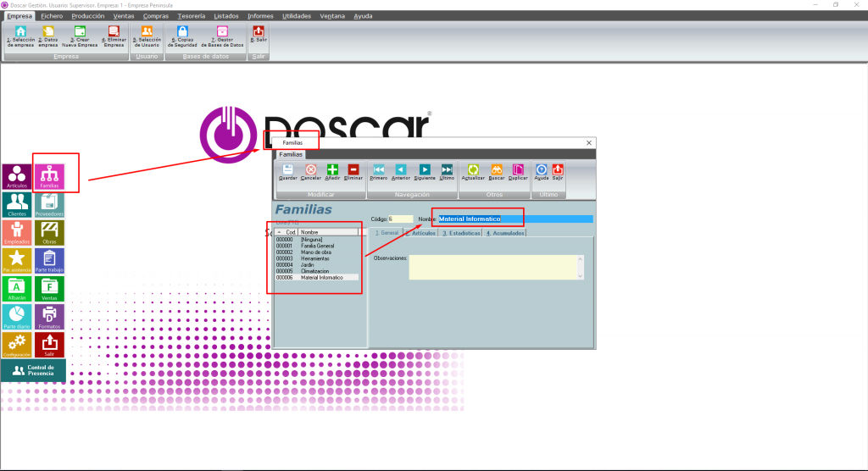Click Crear Nueva Empresa icon
This screenshot has width=868, height=471.
(80, 37)
